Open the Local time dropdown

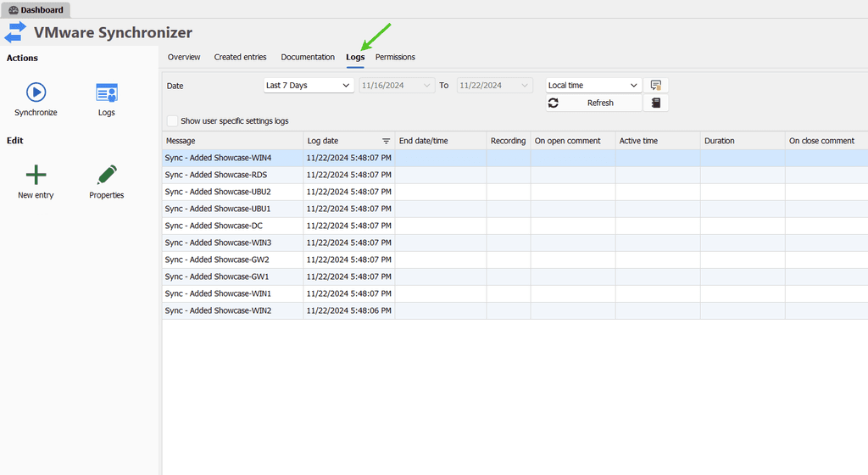593,86
